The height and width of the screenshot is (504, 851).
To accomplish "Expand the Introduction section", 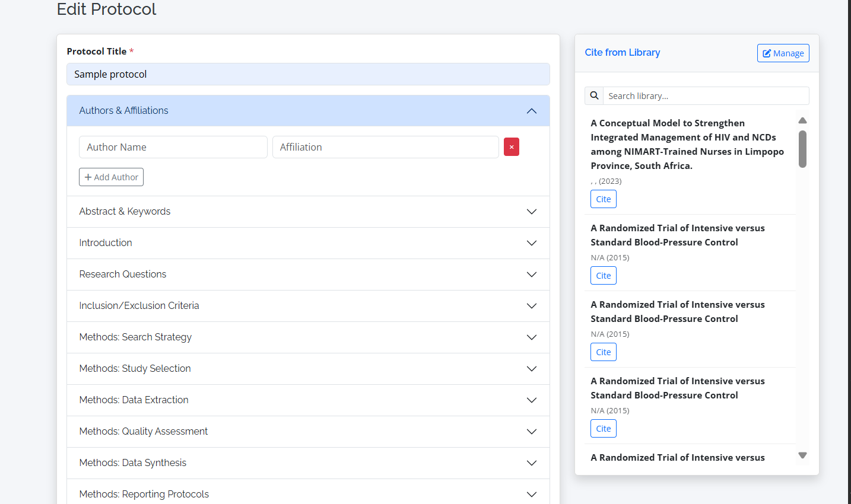I will click(531, 243).
